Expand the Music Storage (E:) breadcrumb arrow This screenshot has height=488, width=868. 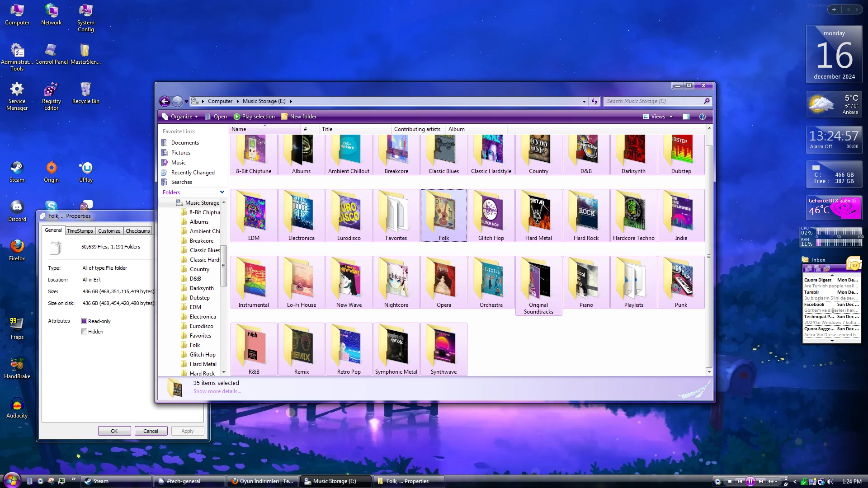291,101
